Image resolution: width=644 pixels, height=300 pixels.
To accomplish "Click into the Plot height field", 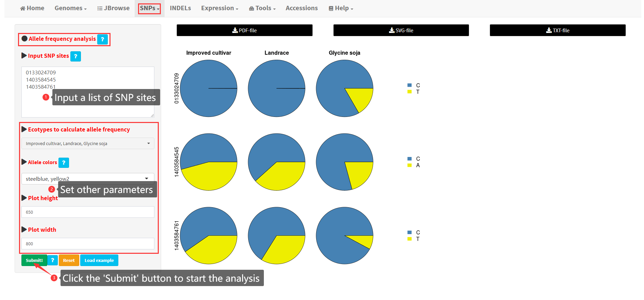I will pyautogui.click(x=88, y=212).
